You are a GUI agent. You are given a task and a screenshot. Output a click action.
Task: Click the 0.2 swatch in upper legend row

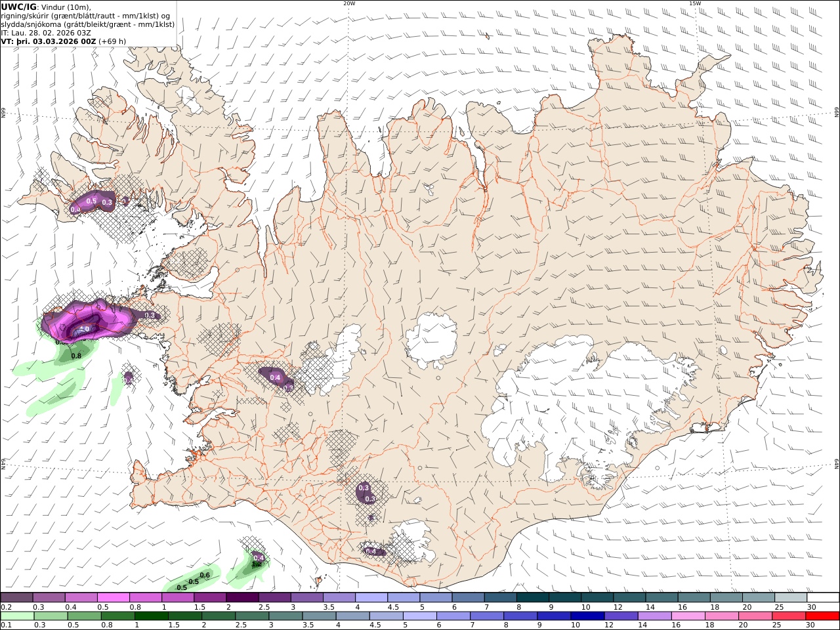coord(17,597)
